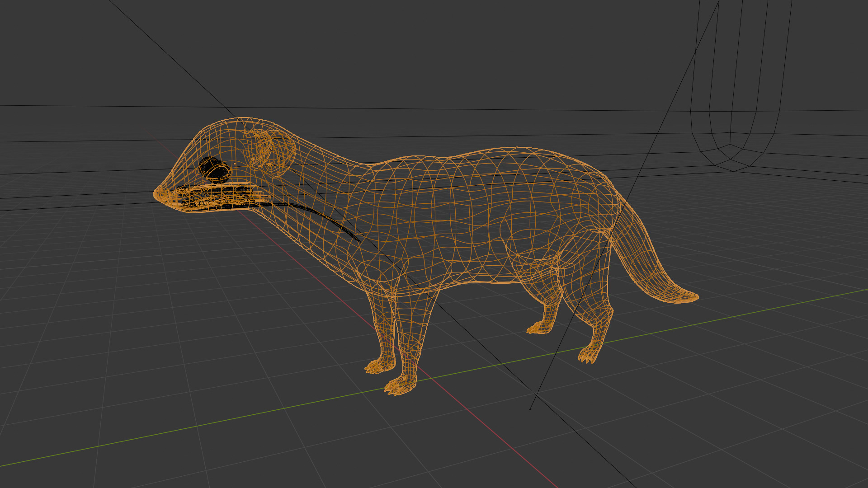Select the ferret's black wireframe eye object
The width and height of the screenshot is (868, 488).
215,170
